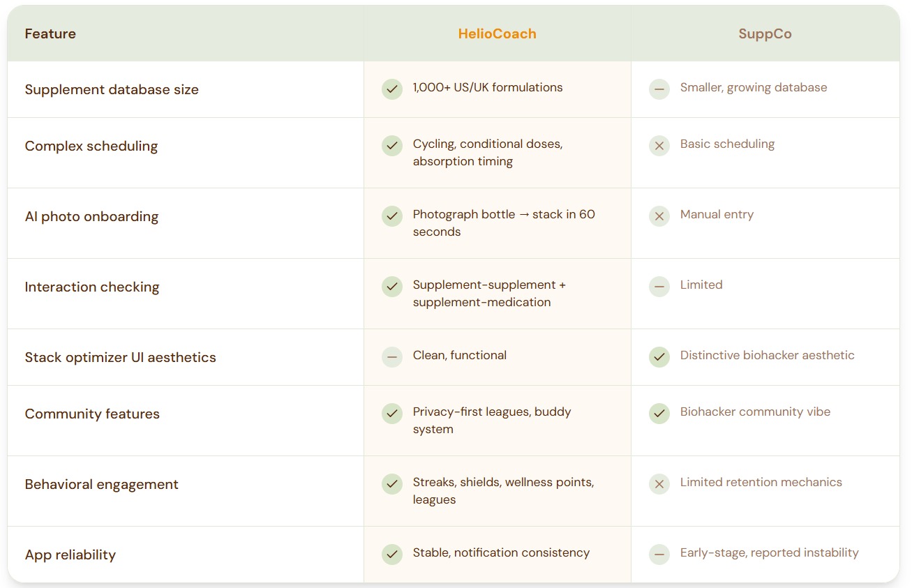912x588 pixels.
Task: Click checkmark next to Biohacker community vibe
Action: click(x=659, y=414)
